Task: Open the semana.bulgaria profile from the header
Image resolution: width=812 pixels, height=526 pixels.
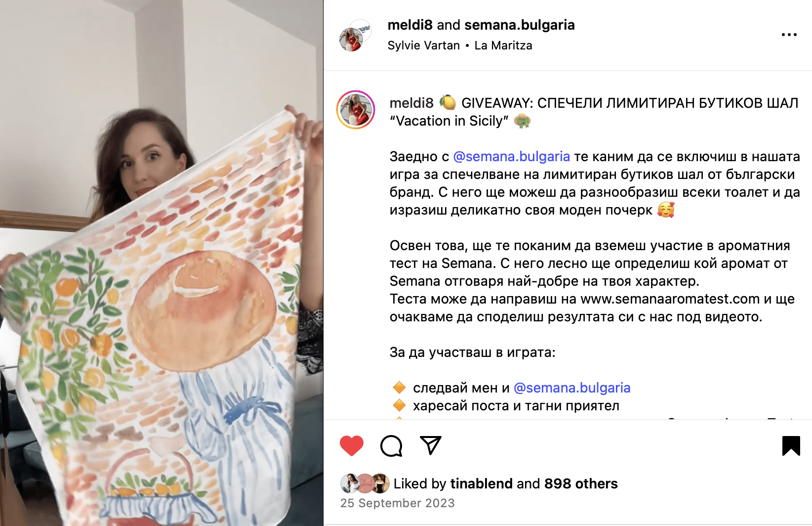Action: [x=520, y=25]
